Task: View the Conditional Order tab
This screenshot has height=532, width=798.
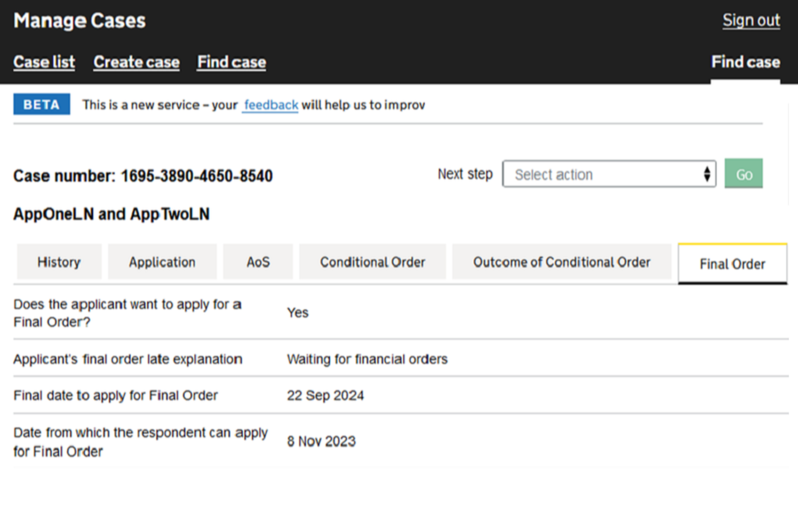Action: tap(372, 262)
